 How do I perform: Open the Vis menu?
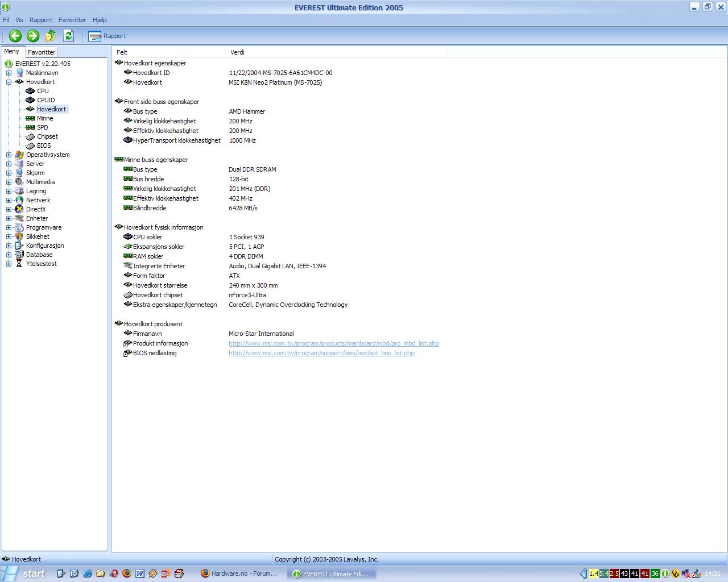click(x=19, y=20)
